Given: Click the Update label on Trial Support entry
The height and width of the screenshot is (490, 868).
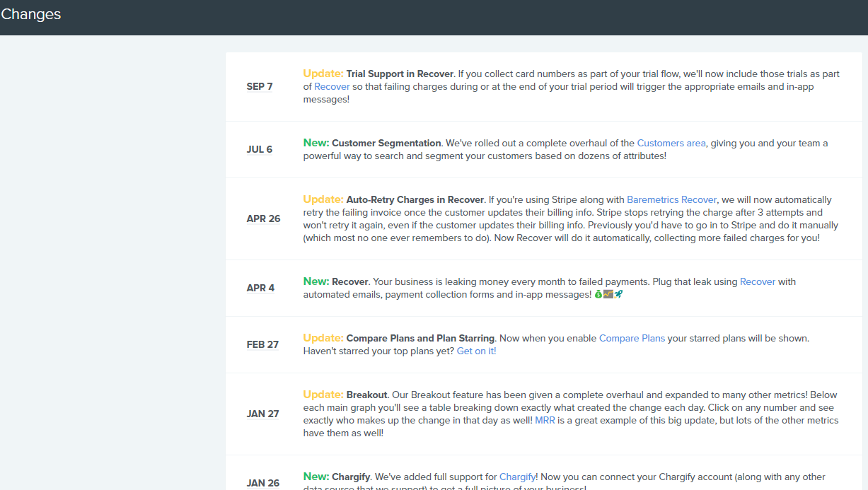Looking at the screenshot, I should (323, 74).
